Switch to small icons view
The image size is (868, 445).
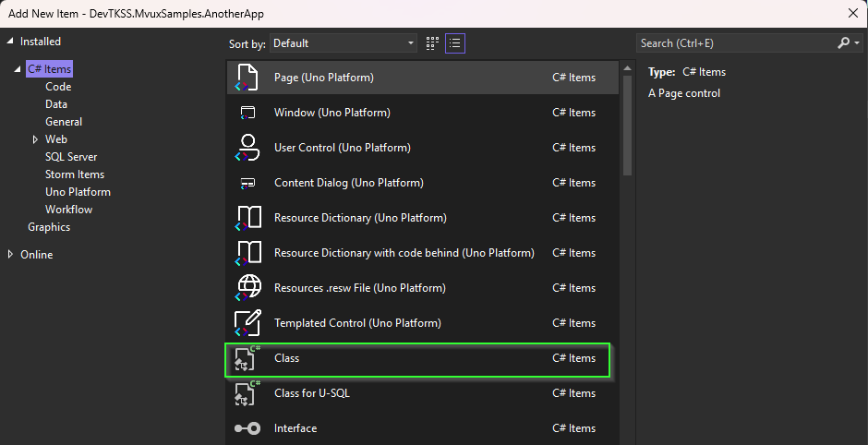click(x=433, y=43)
